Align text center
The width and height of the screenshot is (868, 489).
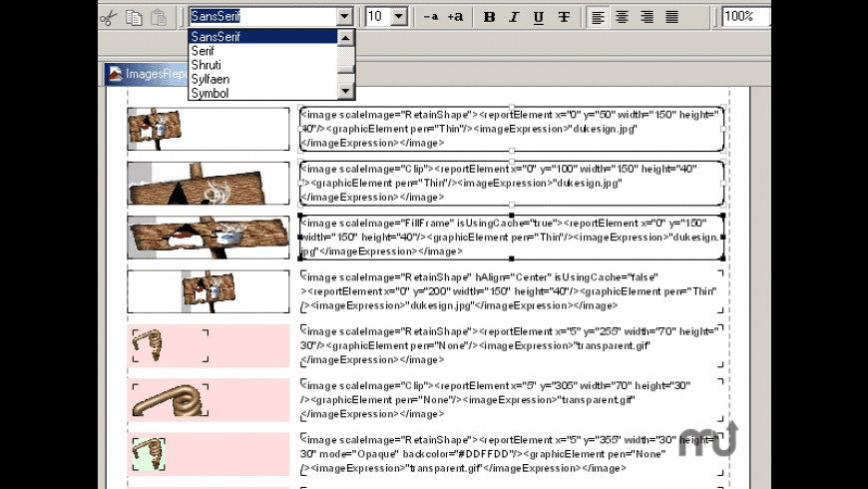623,17
